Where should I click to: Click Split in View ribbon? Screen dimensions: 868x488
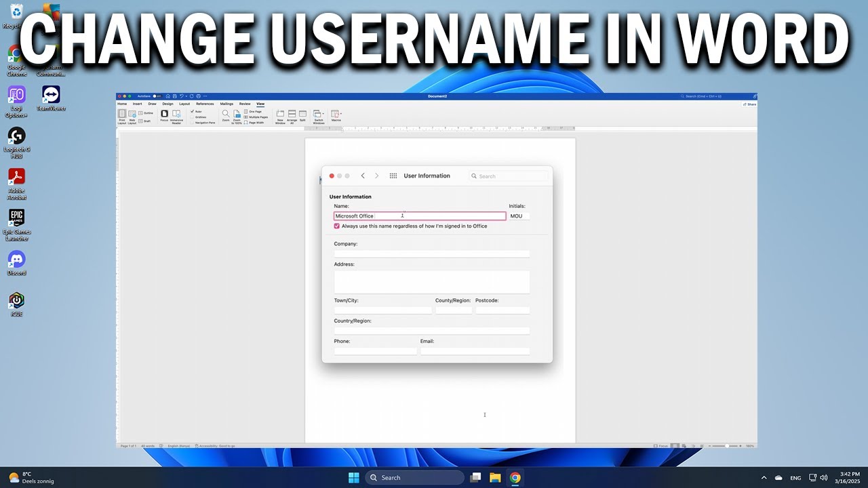pos(302,116)
